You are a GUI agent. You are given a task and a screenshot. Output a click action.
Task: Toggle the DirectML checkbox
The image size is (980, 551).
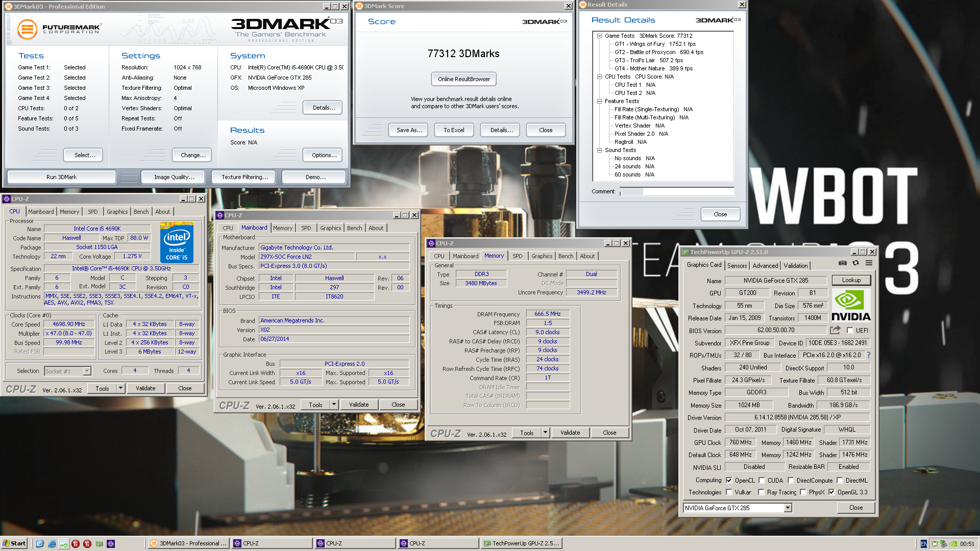point(840,480)
